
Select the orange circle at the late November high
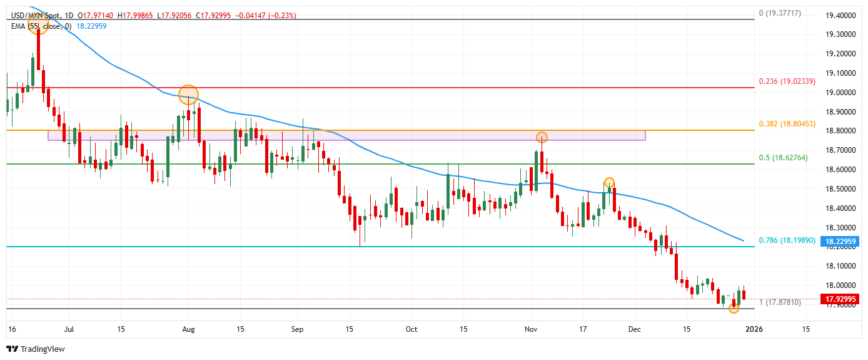tap(609, 183)
